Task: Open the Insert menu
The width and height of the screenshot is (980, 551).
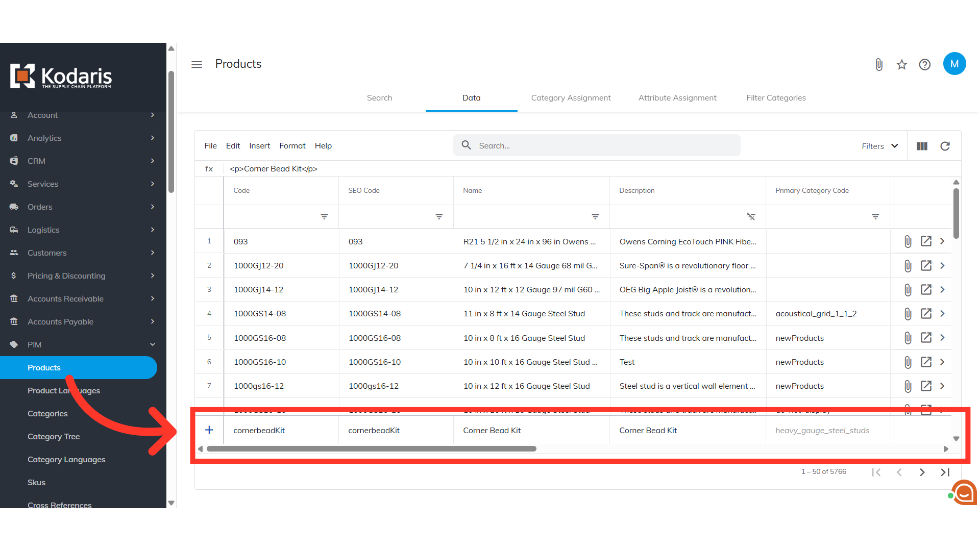Action: point(259,146)
